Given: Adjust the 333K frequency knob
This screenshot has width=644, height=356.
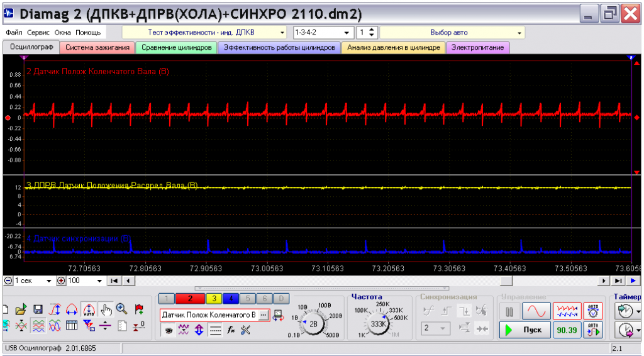Looking at the screenshot, I should (378, 323).
